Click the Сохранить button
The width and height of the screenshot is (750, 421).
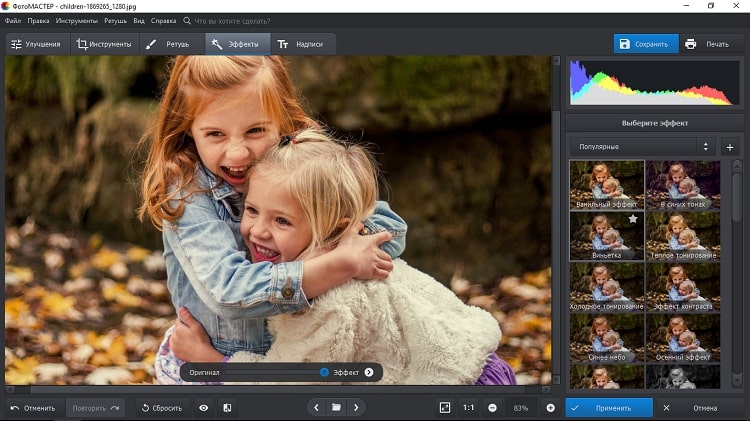coord(645,44)
